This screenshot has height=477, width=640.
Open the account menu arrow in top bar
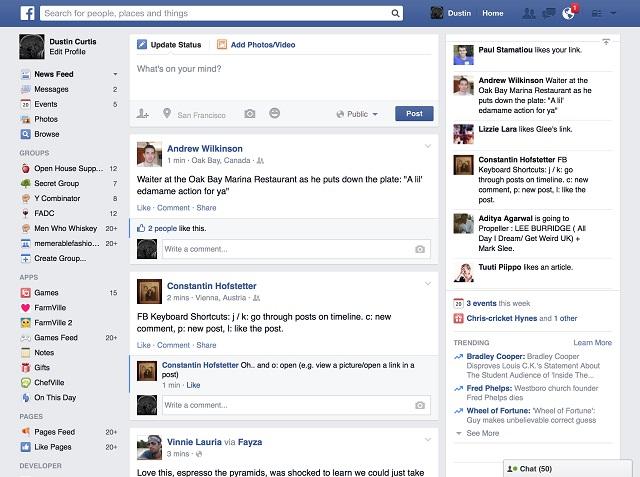613,13
